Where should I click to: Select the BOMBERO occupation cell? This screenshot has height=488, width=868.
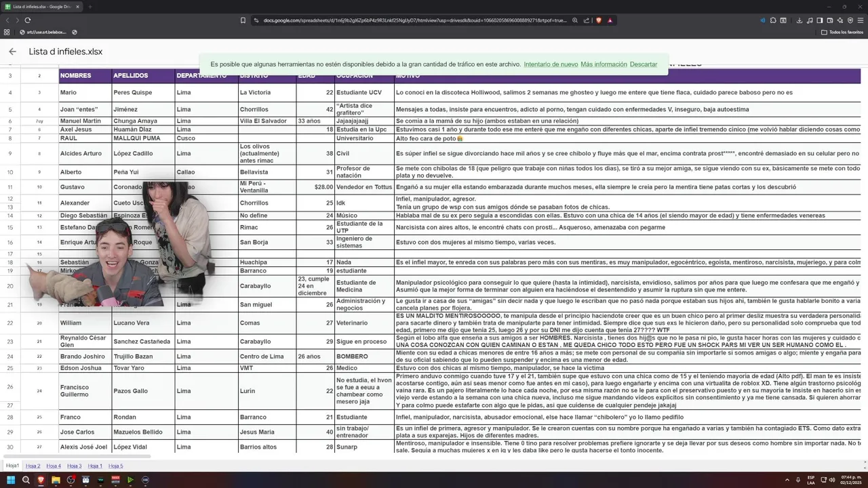pyautogui.click(x=364, y=357)
